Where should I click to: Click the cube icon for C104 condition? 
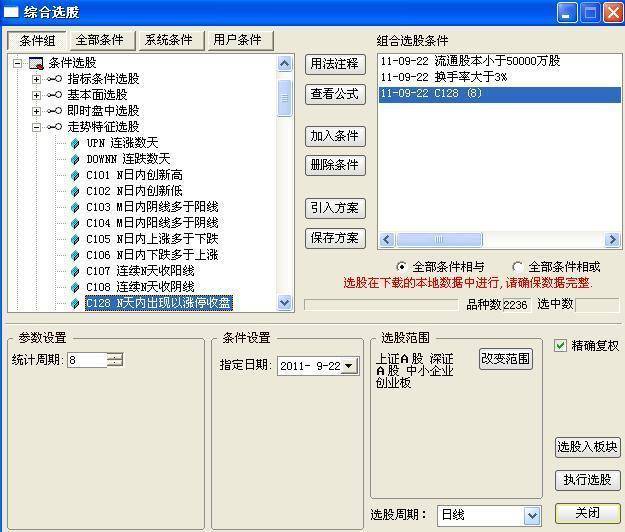pos(75,223)
